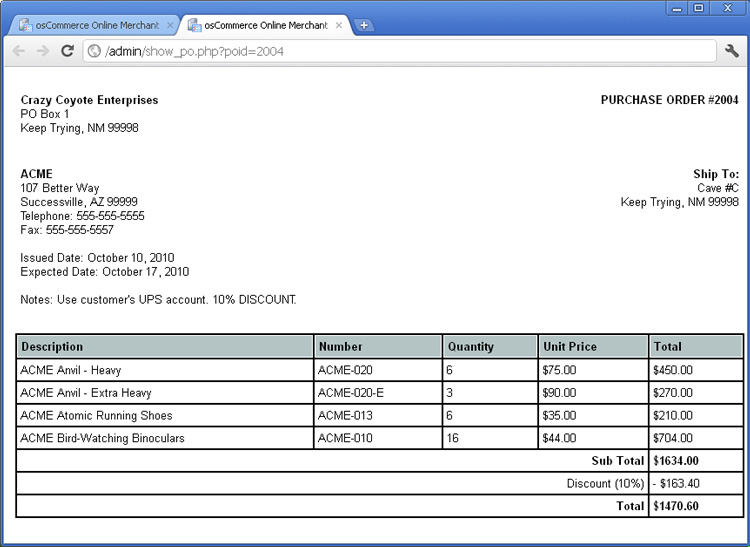Click line total $270.00
This screenshot has height=547, width=750.
pos(673,393)
